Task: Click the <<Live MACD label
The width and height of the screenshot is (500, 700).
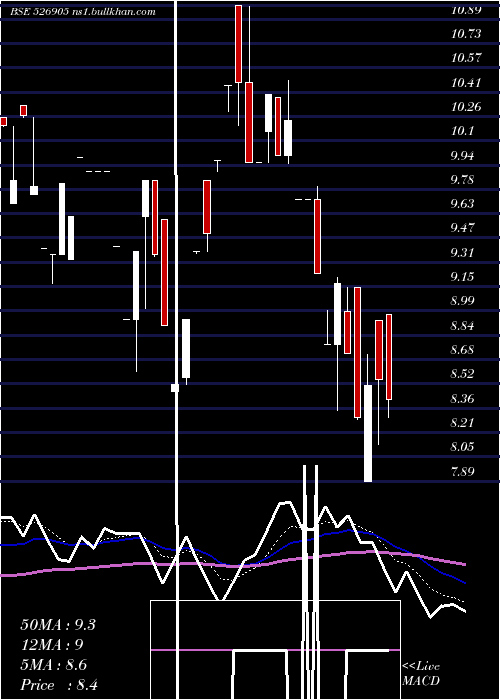Action: (421, 674)
